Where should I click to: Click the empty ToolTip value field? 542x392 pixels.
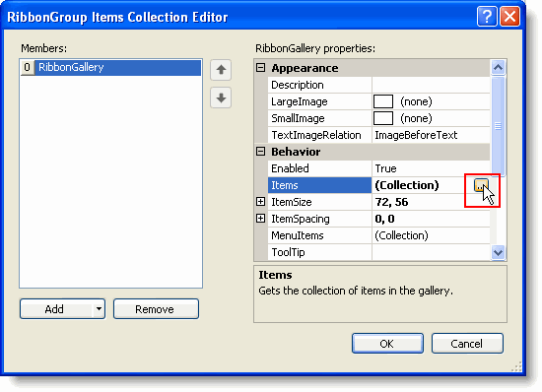(431, 252)
